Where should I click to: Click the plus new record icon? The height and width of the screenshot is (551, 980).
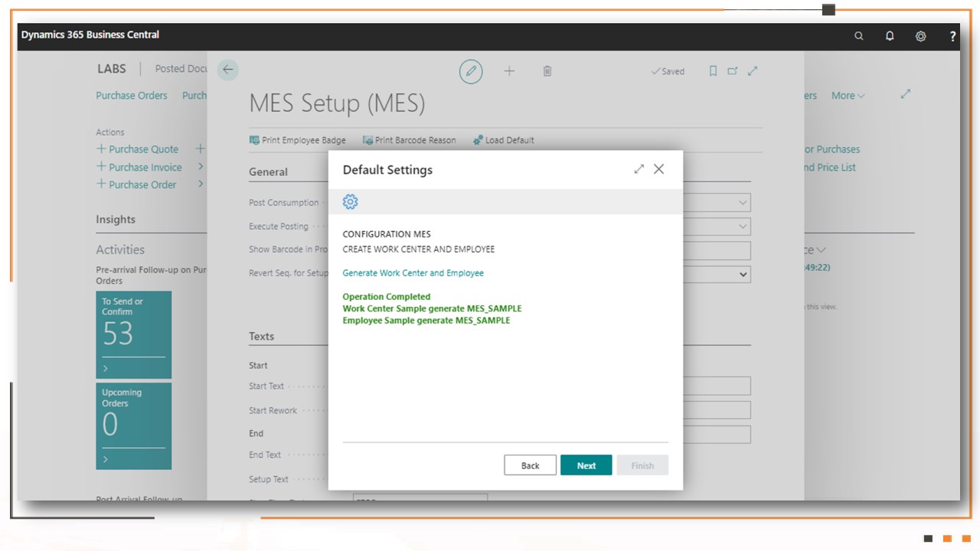click(509, 71)
